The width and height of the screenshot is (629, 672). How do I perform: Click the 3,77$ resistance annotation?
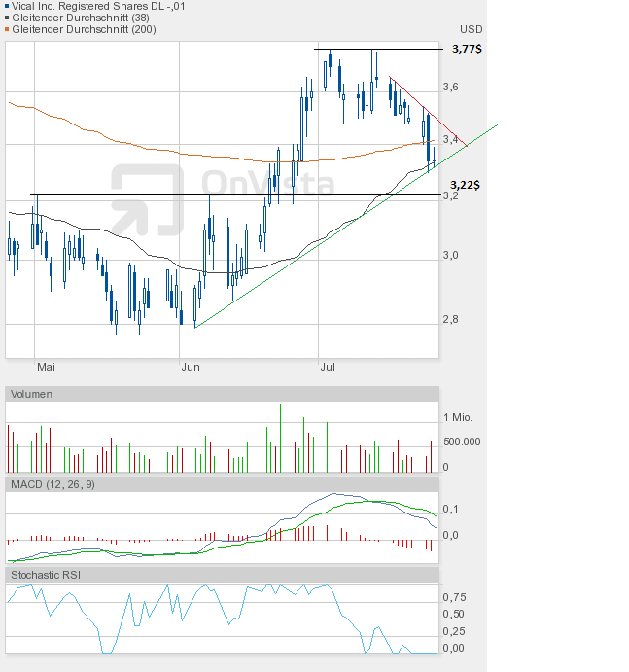(467, 50)
